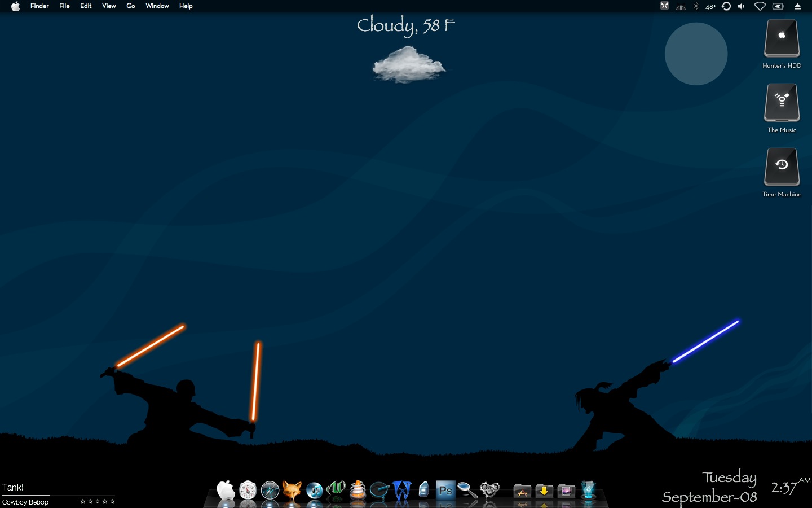The image size is (812, 508).
Task: Open Safari compass icon in the Dock
Action: click(270, 490)
